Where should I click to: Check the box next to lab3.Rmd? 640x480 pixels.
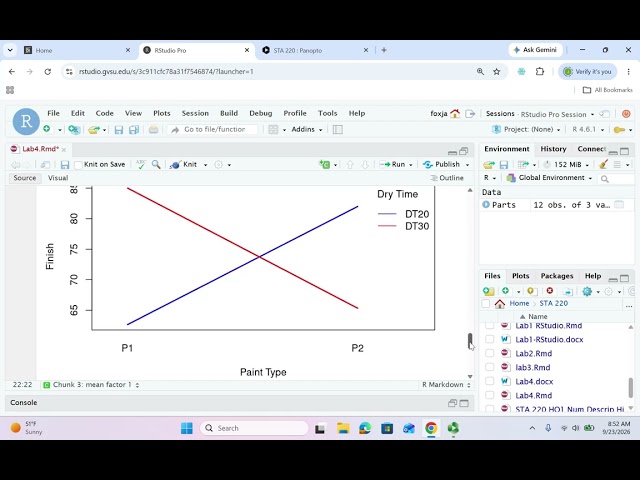tap(489, 367)
